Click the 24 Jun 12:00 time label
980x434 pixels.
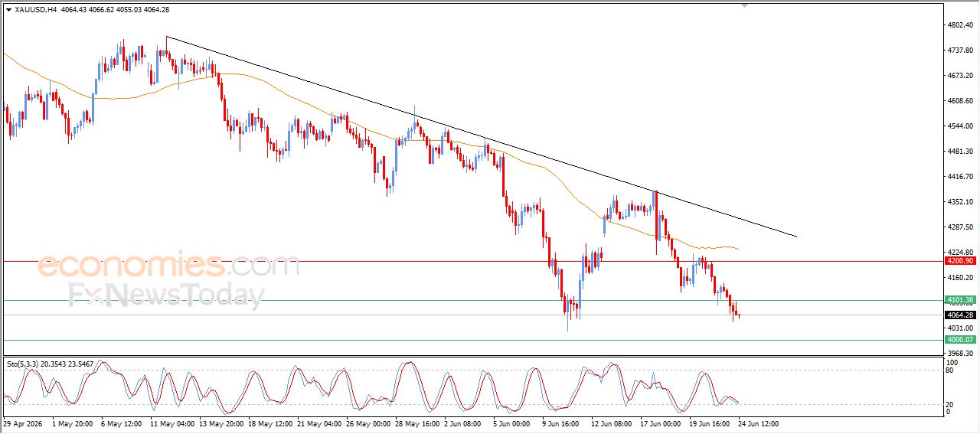pyautogui.click(x=759, y=423)
